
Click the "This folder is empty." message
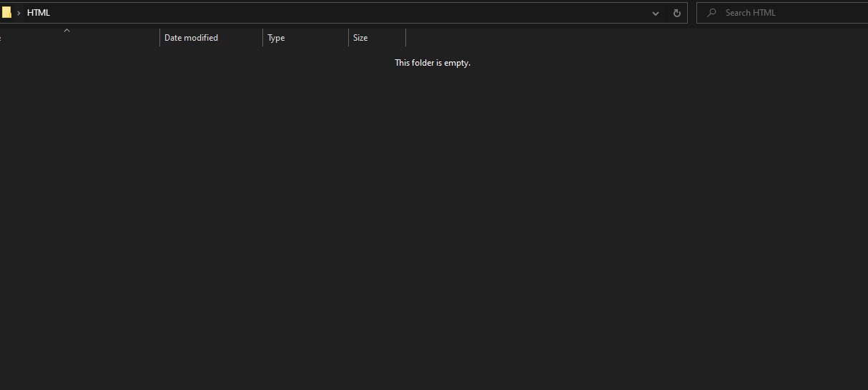(x=432, y=63)
